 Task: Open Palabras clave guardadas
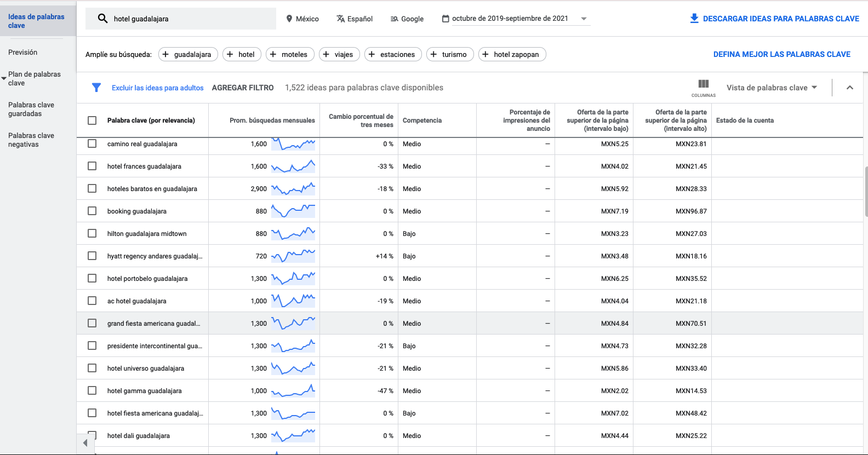point(31,110)
